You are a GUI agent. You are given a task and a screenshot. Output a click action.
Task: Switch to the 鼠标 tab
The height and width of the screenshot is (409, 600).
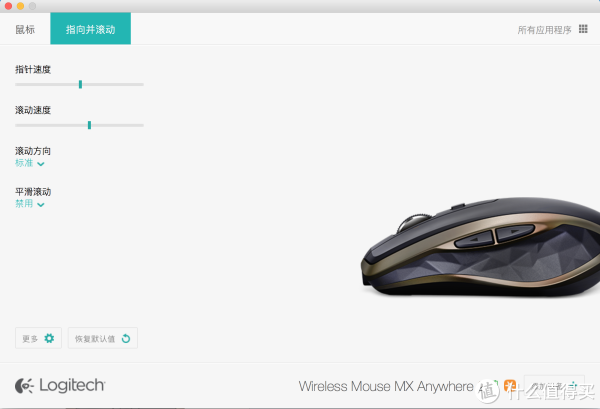click(x=25, y=29)
